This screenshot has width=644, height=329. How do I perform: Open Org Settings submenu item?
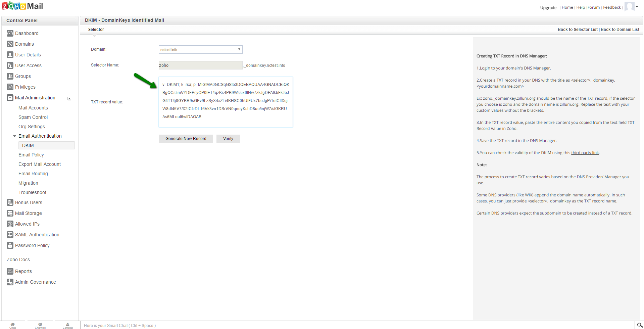point(32,127)
